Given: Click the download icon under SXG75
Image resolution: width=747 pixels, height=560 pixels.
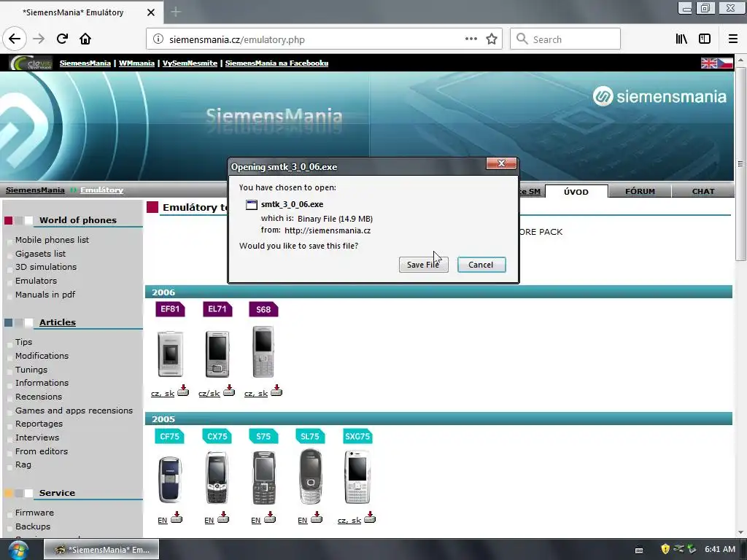Looking at the screenshot, I should 370,518.
